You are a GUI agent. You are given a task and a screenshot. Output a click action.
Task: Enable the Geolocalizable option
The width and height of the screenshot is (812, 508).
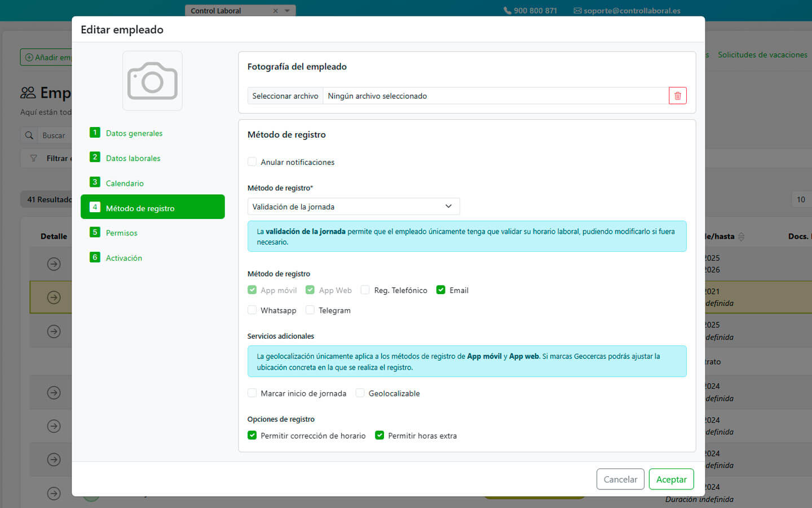(360, 393)
